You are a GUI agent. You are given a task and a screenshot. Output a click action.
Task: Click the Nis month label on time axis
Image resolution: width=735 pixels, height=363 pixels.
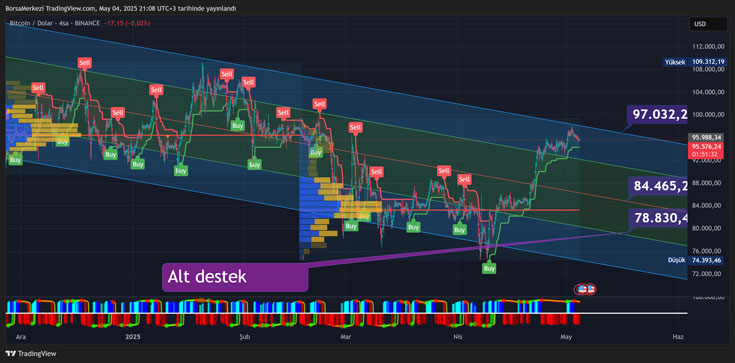(458, 337)
